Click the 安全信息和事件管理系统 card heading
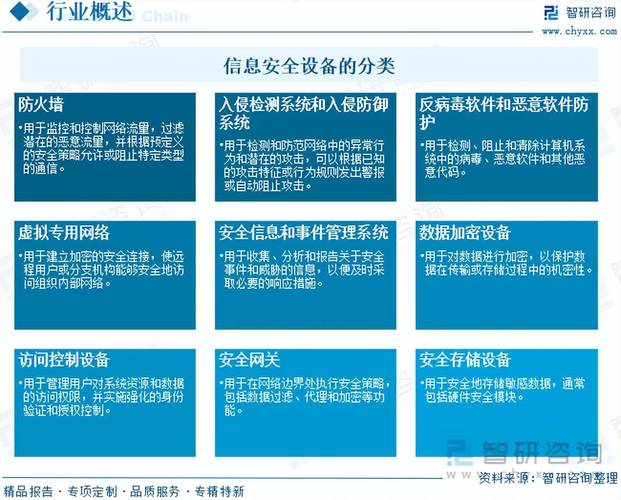 [304, 232]
